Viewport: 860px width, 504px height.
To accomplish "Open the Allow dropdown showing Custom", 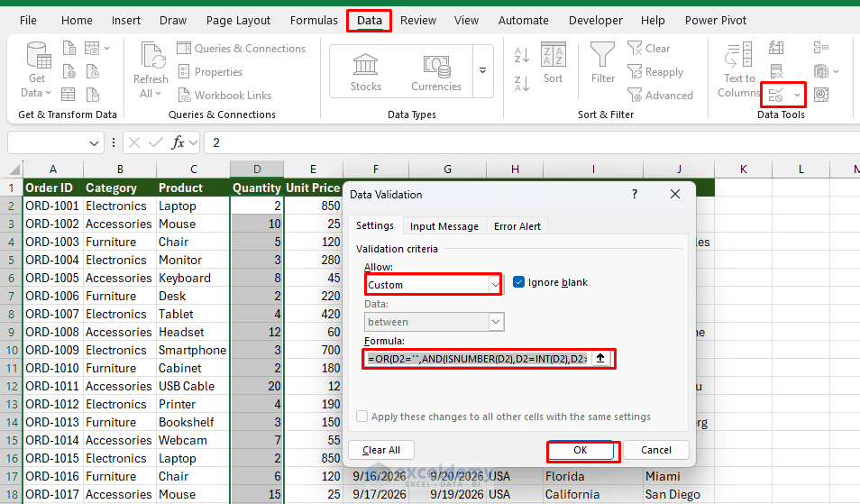I will click(x=495, y=285).
